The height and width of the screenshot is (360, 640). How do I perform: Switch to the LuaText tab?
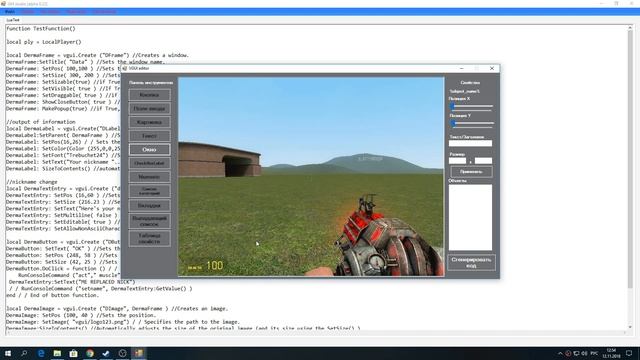point(13,20)
